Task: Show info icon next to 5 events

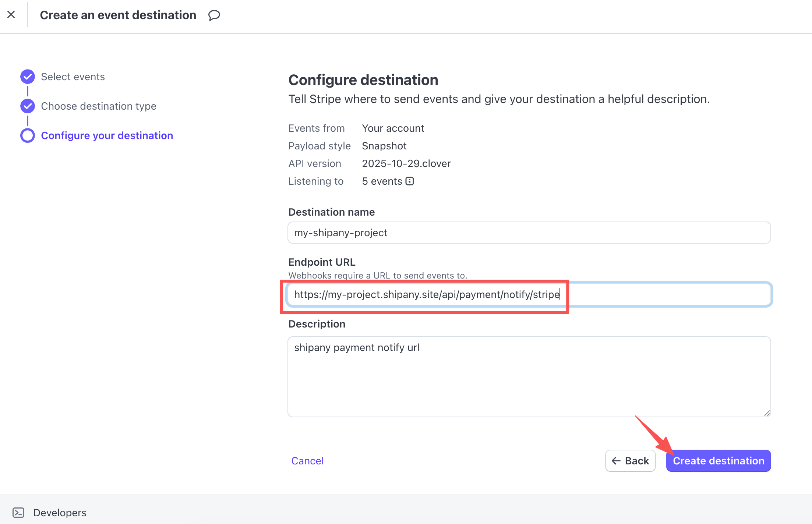Action: click(410, 181)
